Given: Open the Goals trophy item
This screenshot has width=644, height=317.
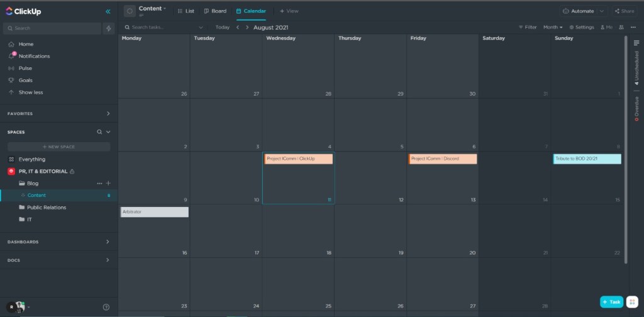Looking at the screenshot, I should click(x=11, y=81).
